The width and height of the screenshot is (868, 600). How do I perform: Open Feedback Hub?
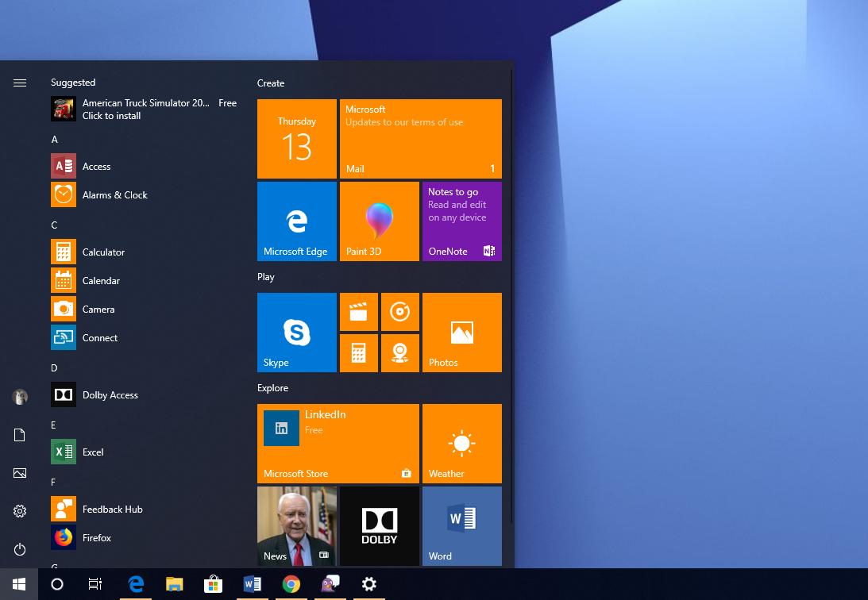pos(144,510)
